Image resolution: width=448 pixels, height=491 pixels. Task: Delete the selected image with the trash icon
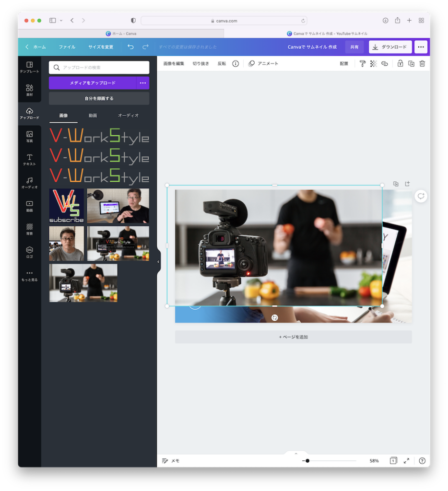tap(422, 63)
